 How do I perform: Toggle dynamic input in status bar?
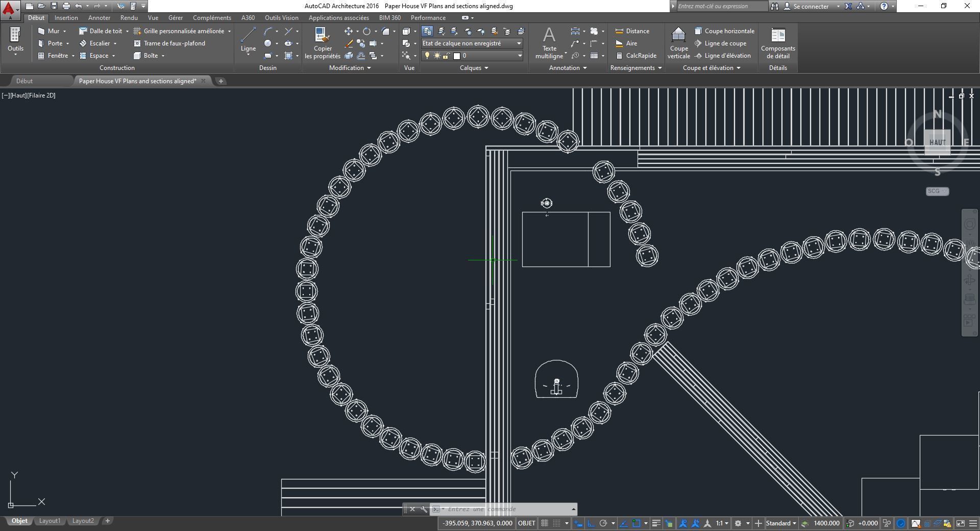coord(578,523)
